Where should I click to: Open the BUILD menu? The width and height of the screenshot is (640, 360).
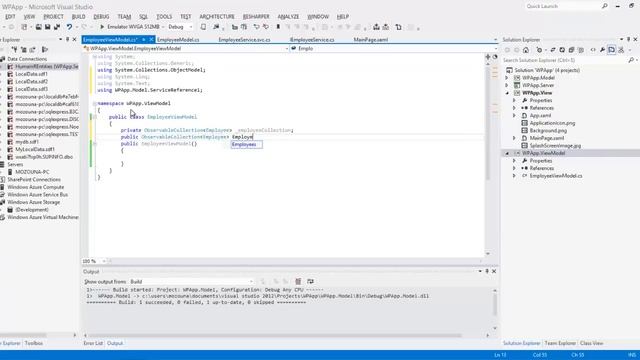(x=78, y=16)
